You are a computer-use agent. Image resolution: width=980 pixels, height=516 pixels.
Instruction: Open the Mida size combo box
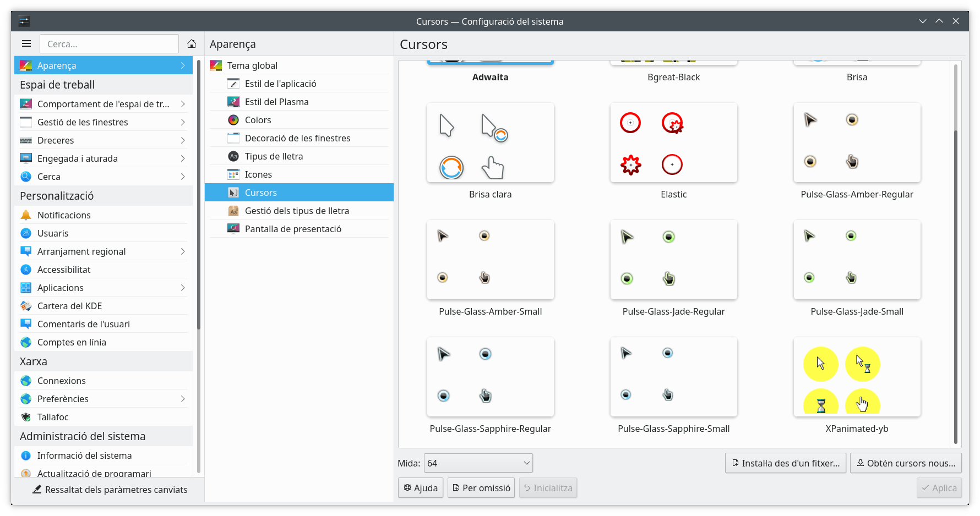(478, 463)
